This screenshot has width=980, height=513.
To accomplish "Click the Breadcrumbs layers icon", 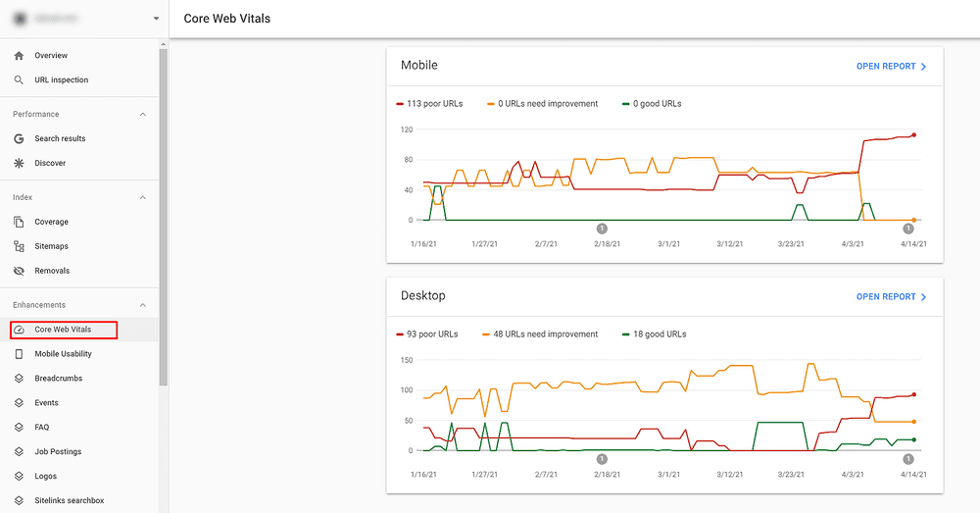I will (19, 379).
